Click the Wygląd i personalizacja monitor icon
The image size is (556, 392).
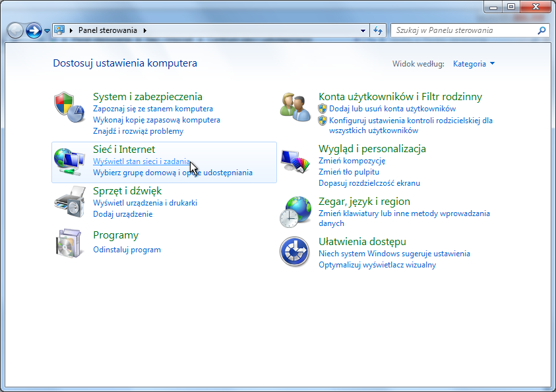pyautogui.click(x=295, y=161)
